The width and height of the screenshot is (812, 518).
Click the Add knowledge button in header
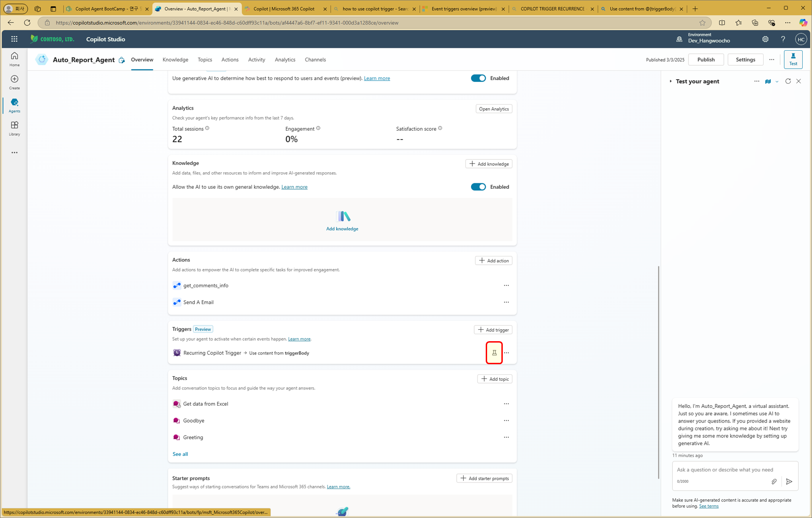pyautogui.click(x=488, y=164)
